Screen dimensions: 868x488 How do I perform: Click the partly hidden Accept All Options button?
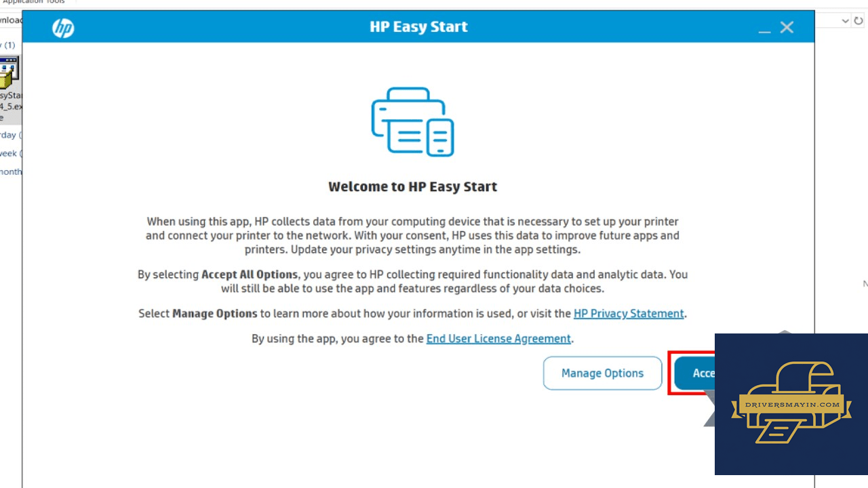click(694, 373)
